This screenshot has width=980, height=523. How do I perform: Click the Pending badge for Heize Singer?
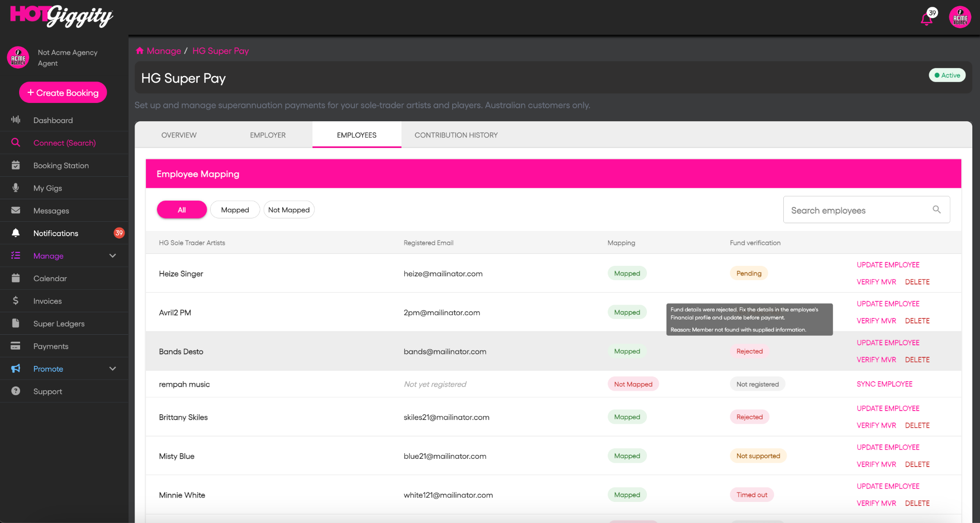pyautogui.click(x=749, y=273)
